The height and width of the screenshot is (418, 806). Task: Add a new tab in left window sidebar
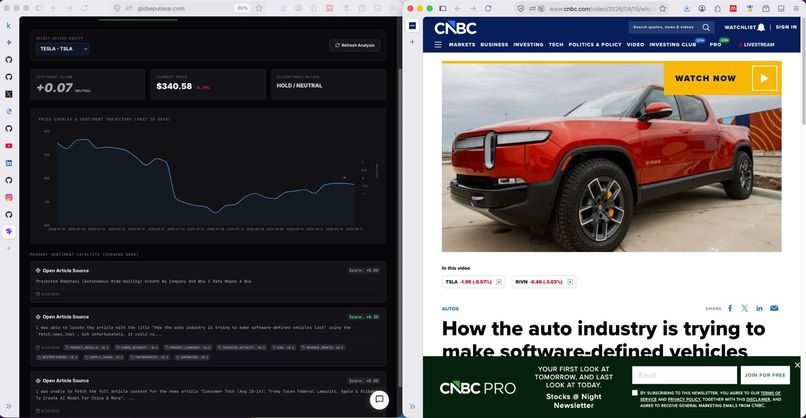(9, 248)
